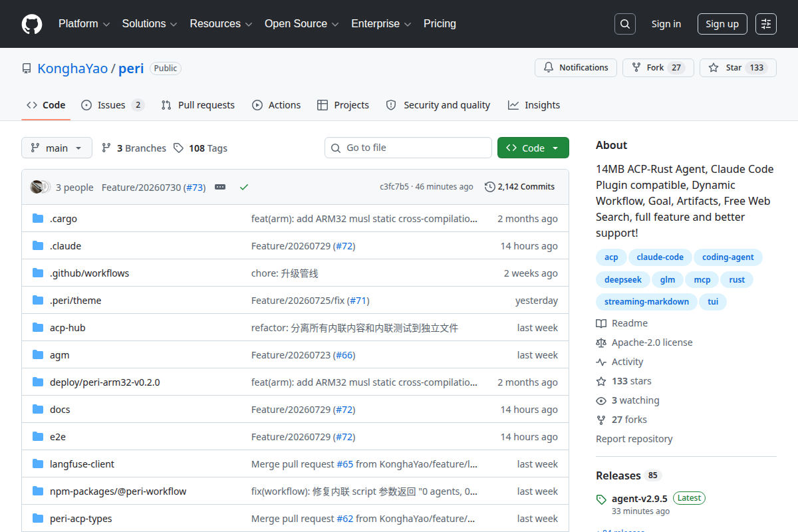This screenshot has width=798, height=532.
Task: Open the Resources dropdown menu
Action: (x=221, y=24)
